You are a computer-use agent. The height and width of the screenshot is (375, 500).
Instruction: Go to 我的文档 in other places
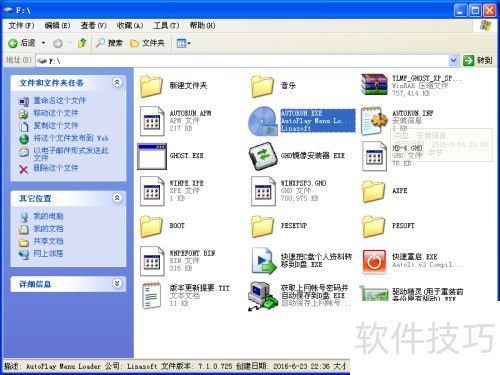[x=48, y=229]
